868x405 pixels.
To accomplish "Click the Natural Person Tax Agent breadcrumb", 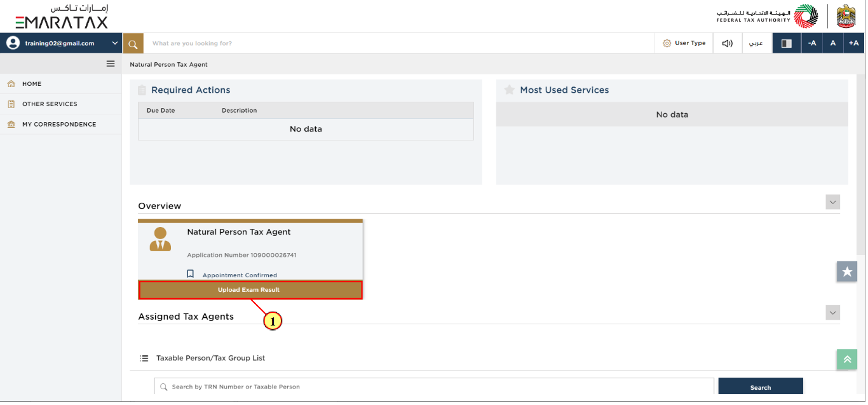I will point(168,65).
